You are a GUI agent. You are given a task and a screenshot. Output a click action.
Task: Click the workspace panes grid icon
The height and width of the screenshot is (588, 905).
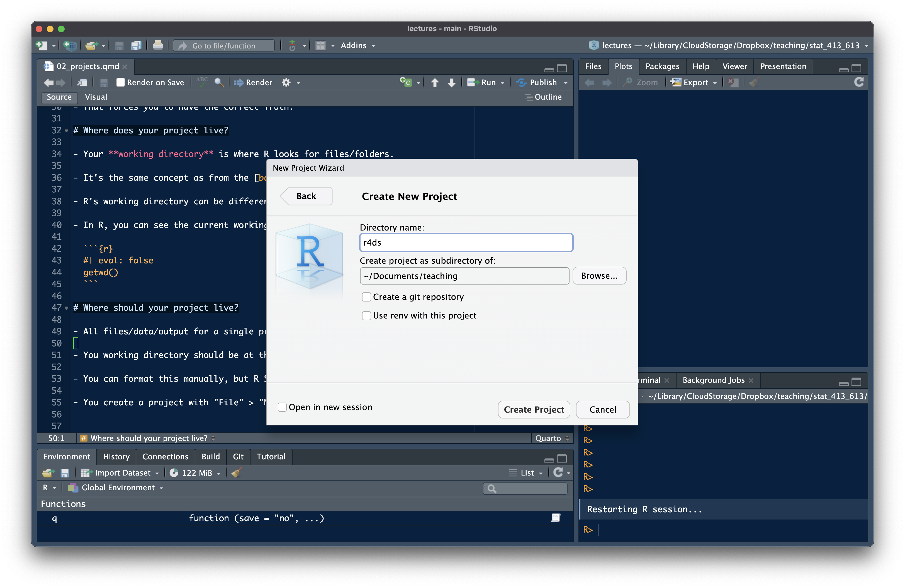(x=320, y=46)
